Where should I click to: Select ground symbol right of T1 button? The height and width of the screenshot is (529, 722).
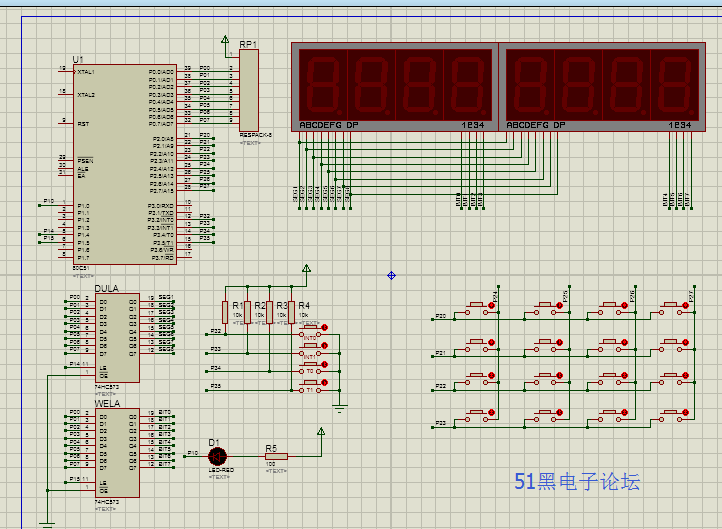coord(338,406)
